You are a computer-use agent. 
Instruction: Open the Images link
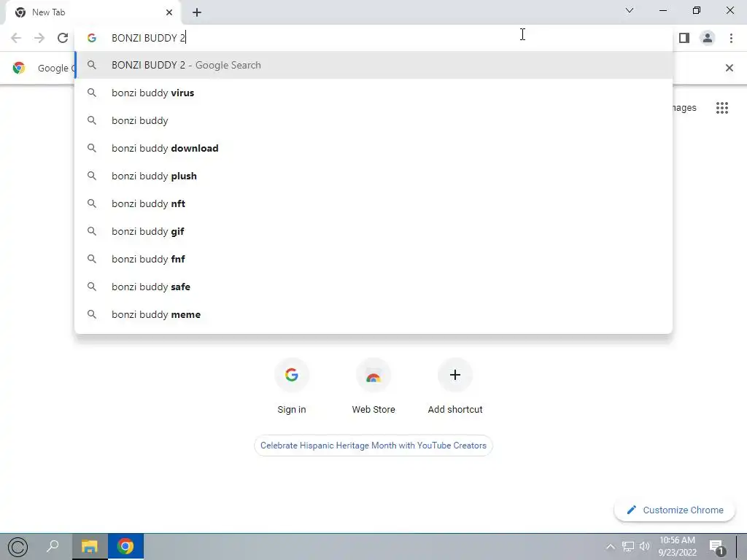[684, 108]
